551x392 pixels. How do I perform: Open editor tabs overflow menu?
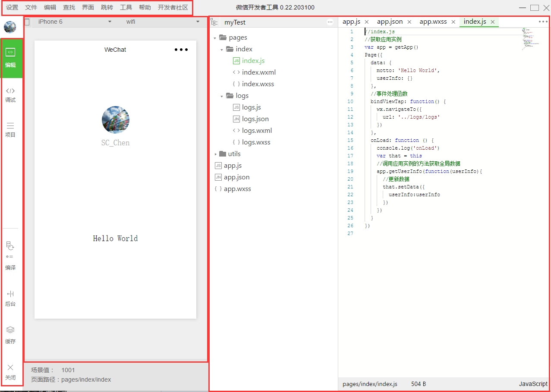coord(543,22)
